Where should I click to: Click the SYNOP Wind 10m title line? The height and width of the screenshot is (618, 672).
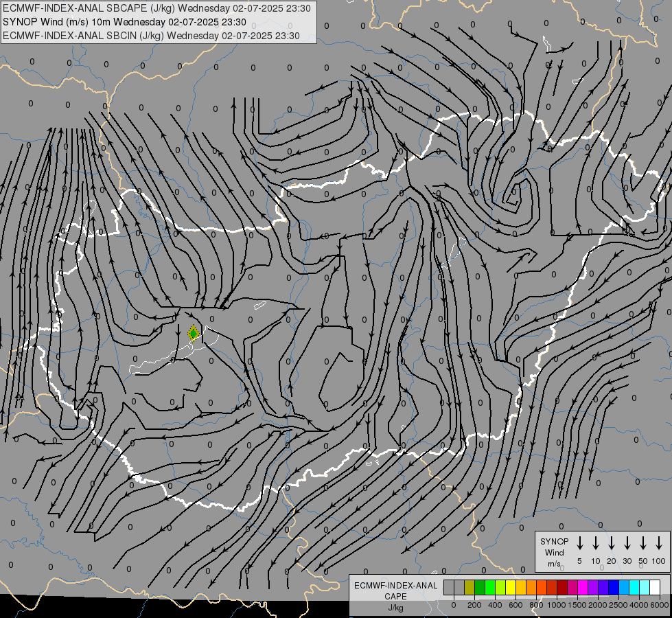124,22
